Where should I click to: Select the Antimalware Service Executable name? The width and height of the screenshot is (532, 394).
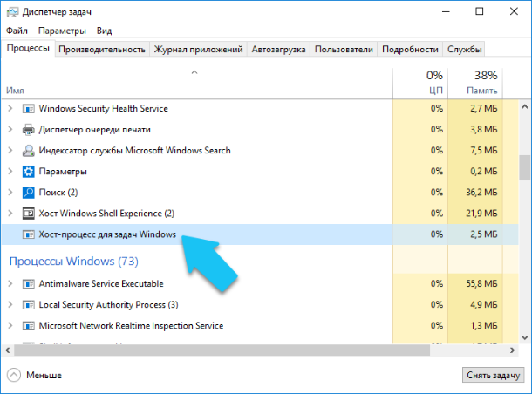pos(101,283)
